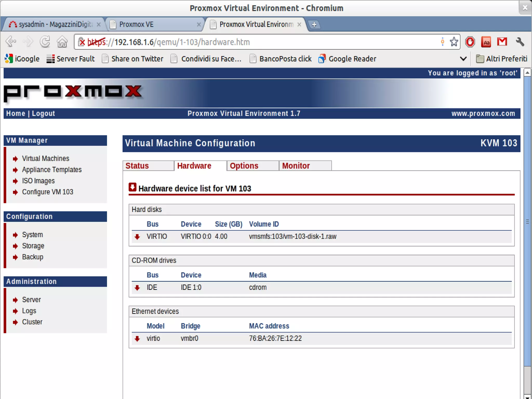This screenshot has width=532, height=399.
Task: Open ISO Images in VM Manager
Action: [x=38, y=181]
